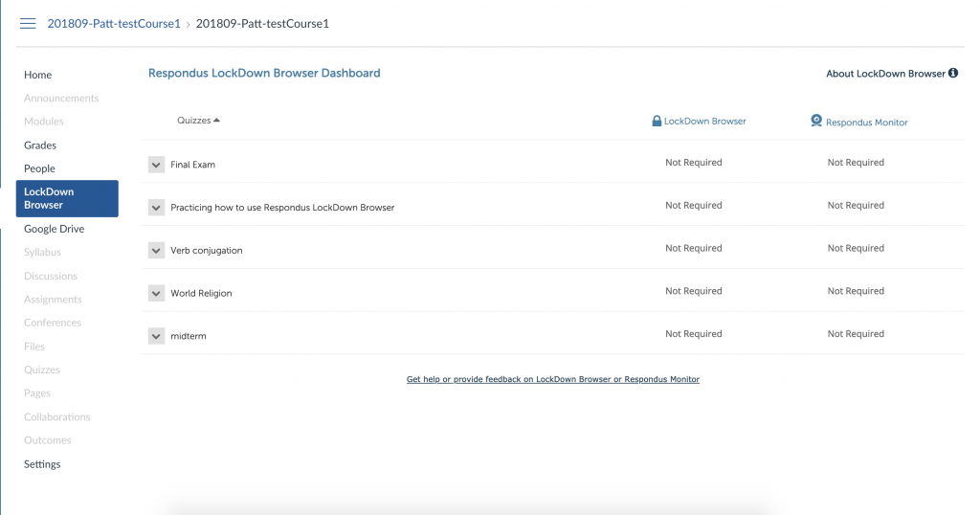This screenshot has width=980, height=515.
Task: Sort quizzes using the Quizzes arrow
Action: [216, 121]
